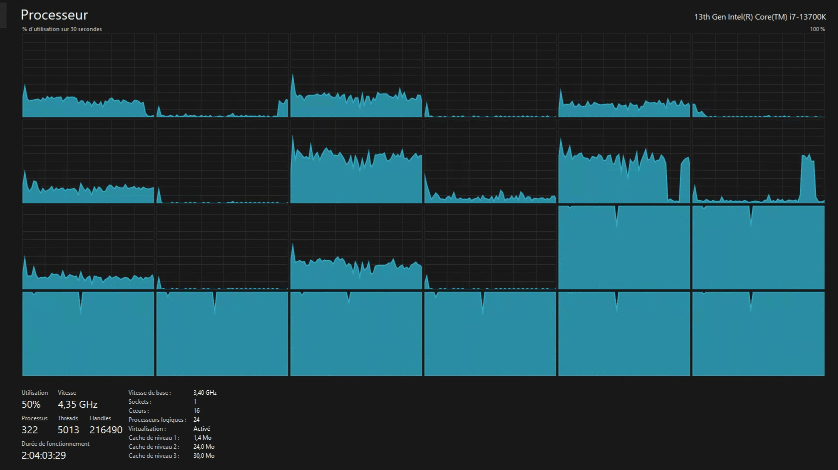Click the Cœurs value 16
The width and height of the screenshot is (838, 470).
click(195, 411)
